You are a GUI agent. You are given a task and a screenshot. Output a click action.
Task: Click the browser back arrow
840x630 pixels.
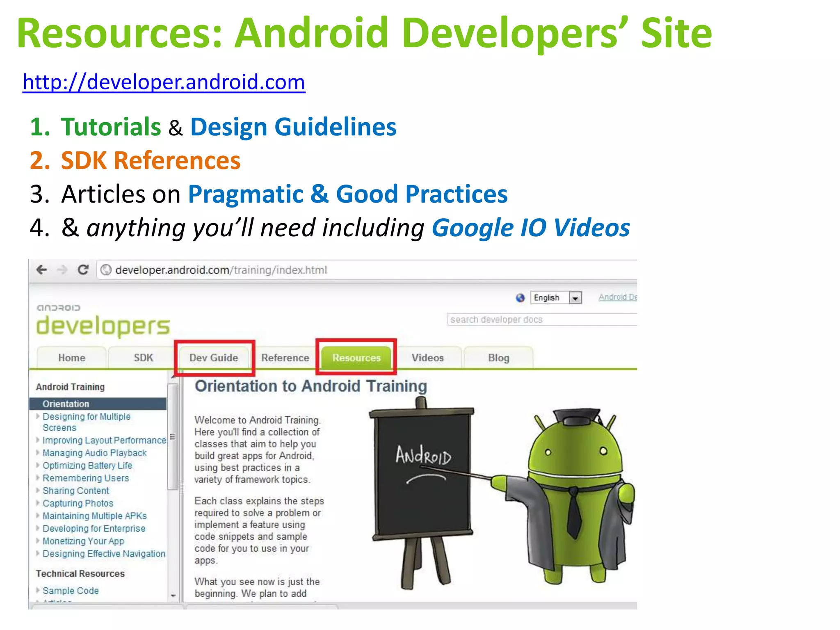click(41, 269)
